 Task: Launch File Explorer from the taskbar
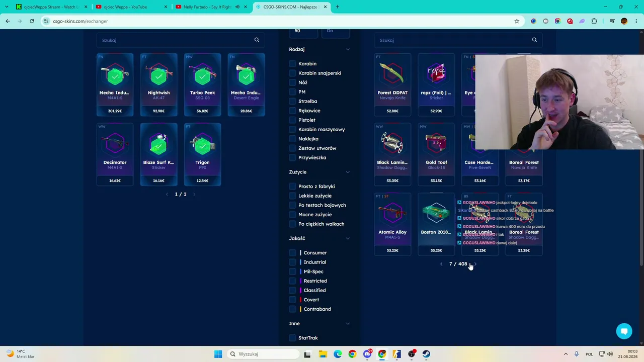[x=323, y=354]
